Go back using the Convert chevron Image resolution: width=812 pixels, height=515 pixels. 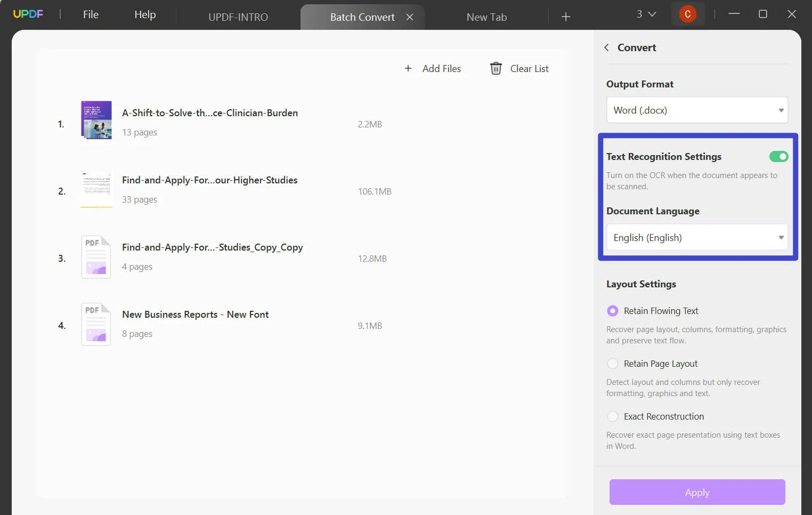pos(606,47)
